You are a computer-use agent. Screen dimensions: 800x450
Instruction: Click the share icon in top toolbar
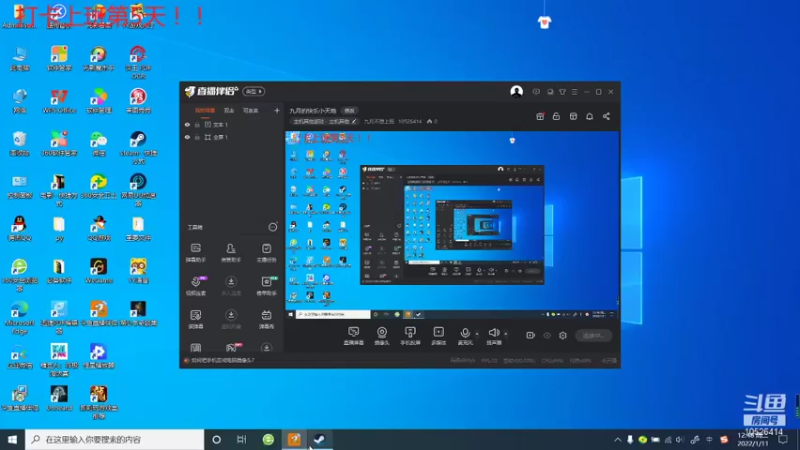click(606, 116)
